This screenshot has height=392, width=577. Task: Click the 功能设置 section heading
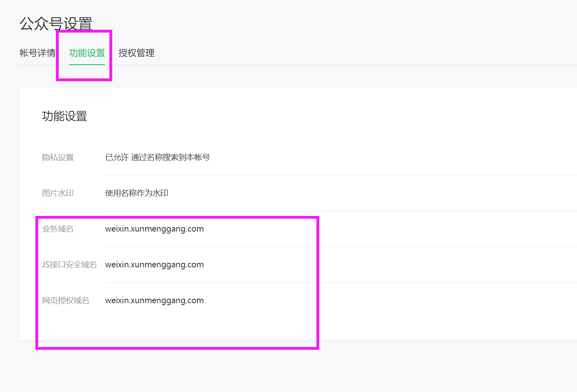65,116
